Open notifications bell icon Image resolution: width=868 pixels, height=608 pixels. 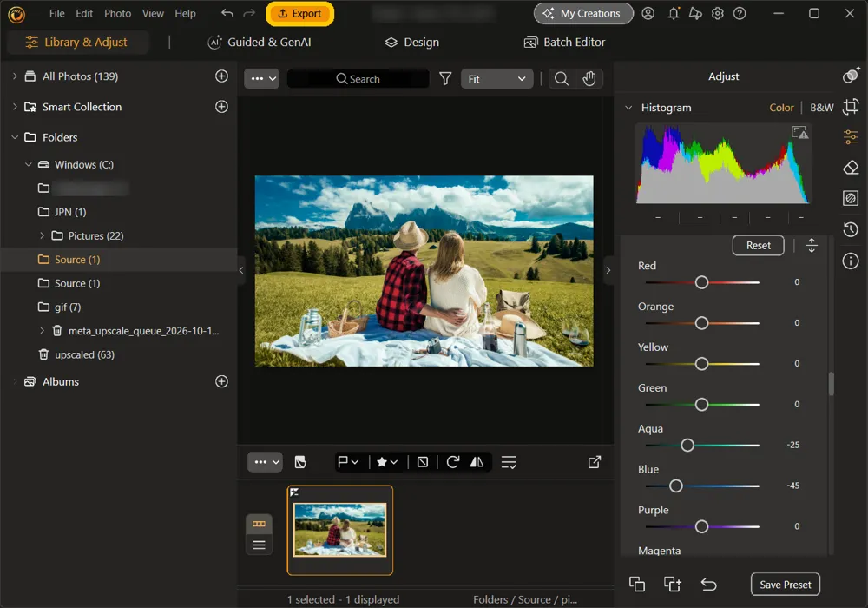point(674,13)
